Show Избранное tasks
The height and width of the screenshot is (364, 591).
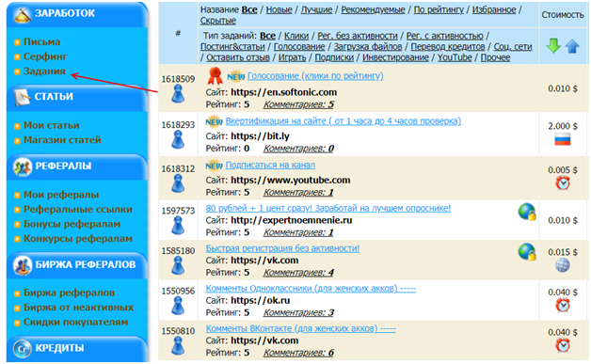(x=494, y=9)
